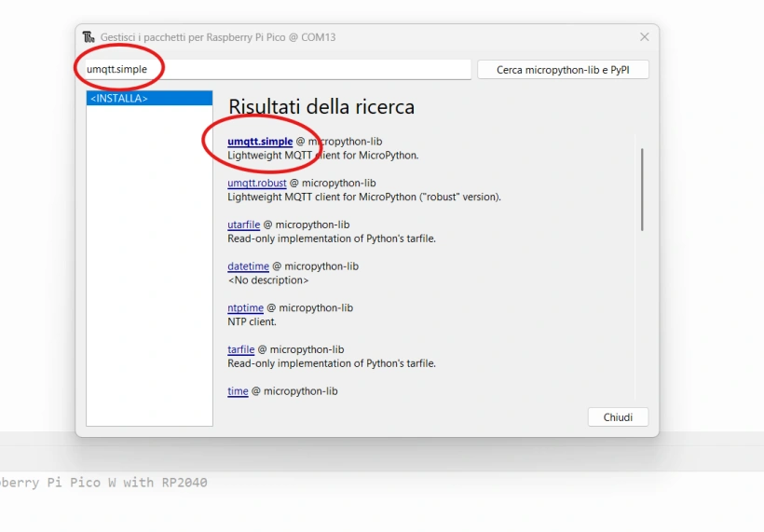Select the <INSTALLA> list item
The image size is (764, 532).
149,98
